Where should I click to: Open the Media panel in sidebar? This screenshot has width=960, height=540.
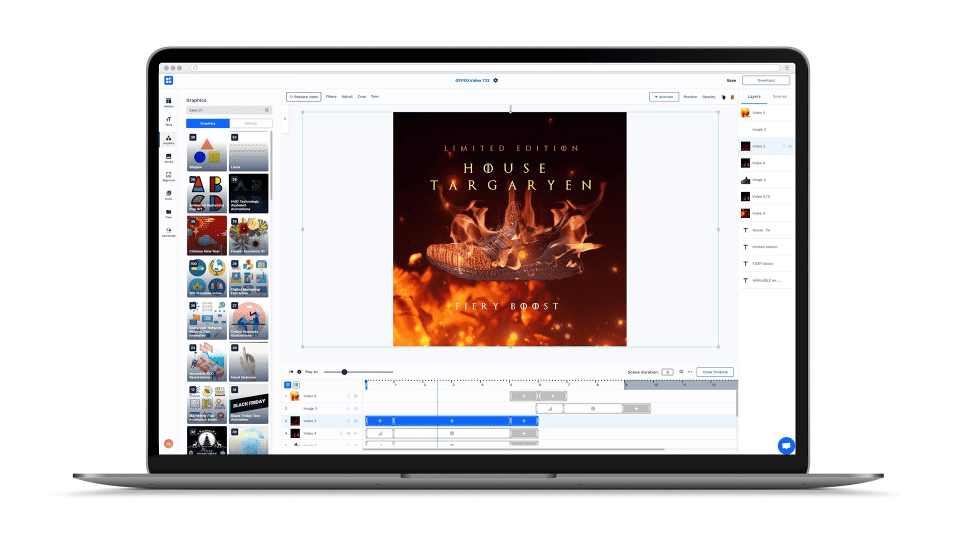[x=169, y=158]
